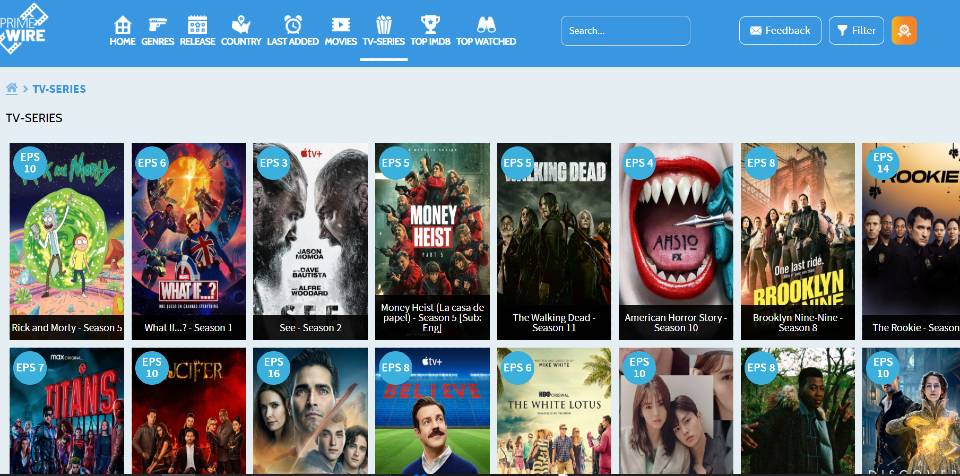Click the orange user badge icon

click(904, 31)
